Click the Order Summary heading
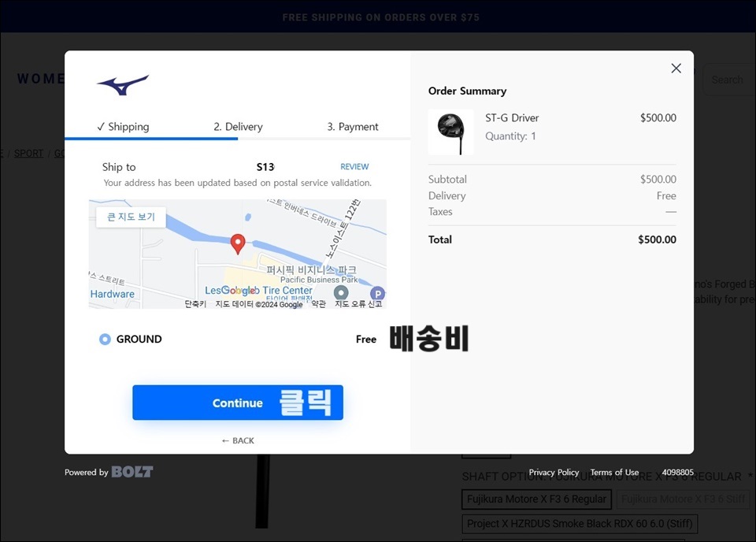Image resolution: width=756 pixels, height=542 pixels. [467, 91]
